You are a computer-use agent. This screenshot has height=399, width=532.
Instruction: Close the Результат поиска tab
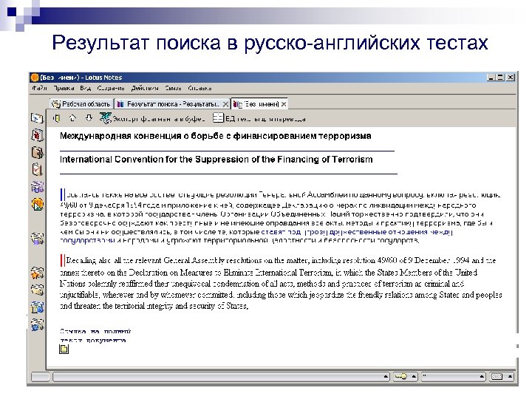point(225,104)
